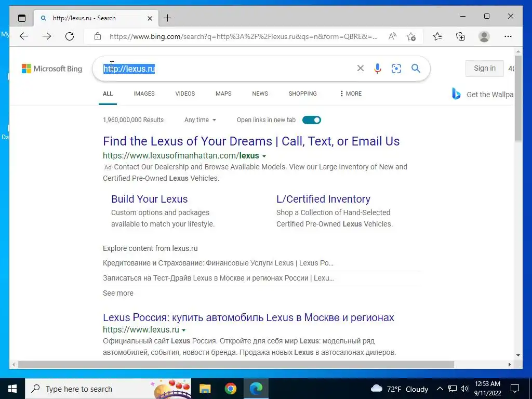Expand the Any time filter dropdown
Screen dimensions: 532x399
(200, 120)
